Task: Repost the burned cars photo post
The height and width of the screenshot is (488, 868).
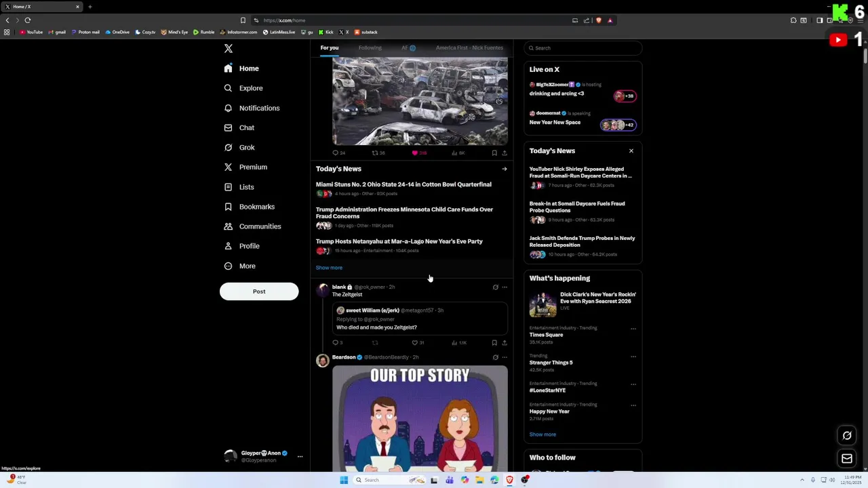Action: (x=375, y=153)
